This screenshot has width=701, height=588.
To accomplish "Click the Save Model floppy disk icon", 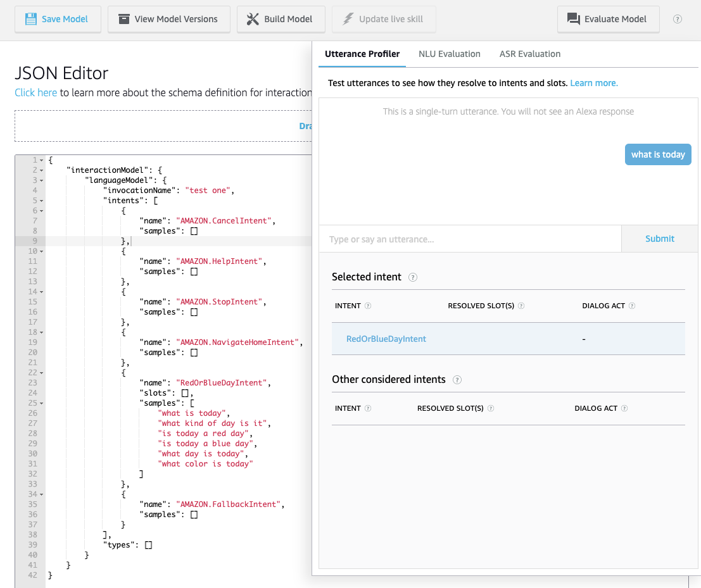I will [x=30, y=19].
